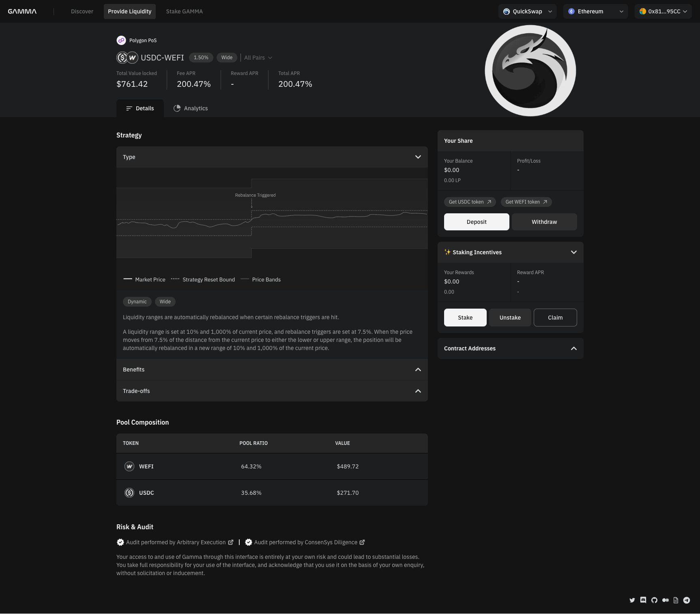Click the $761.42 Total Value locked figure
This screenshot has width=700, height=614.
coord(132,84)
